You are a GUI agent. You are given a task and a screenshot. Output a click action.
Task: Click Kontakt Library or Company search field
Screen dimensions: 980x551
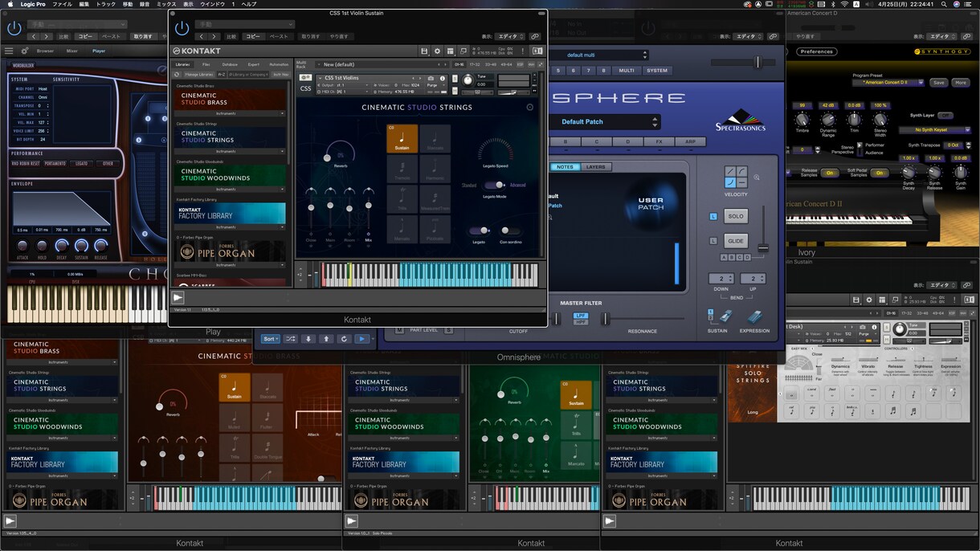tap(247, 74)
